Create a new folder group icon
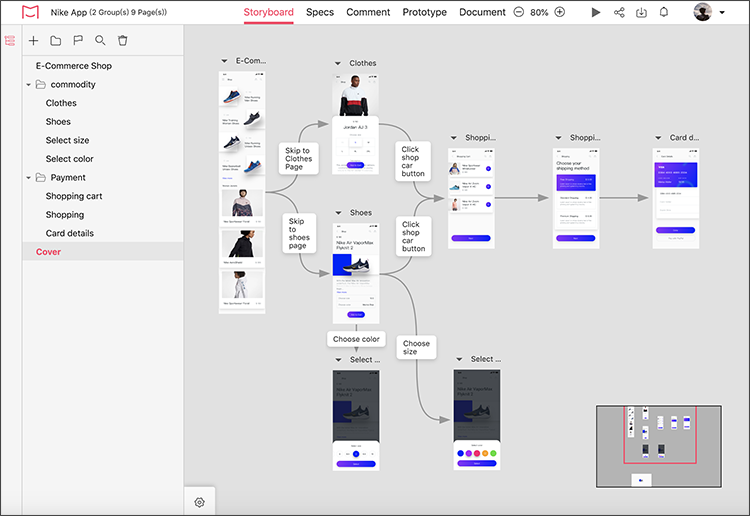 click(55, 41)
